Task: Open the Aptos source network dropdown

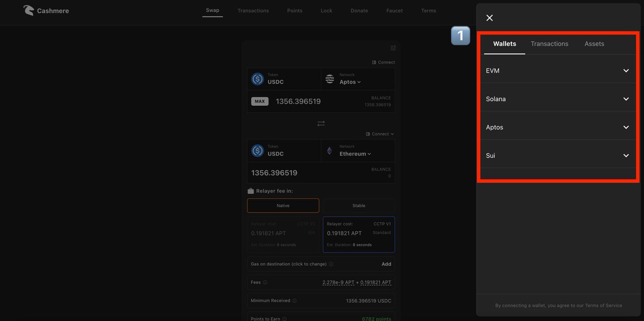Action: pos(350,82)
